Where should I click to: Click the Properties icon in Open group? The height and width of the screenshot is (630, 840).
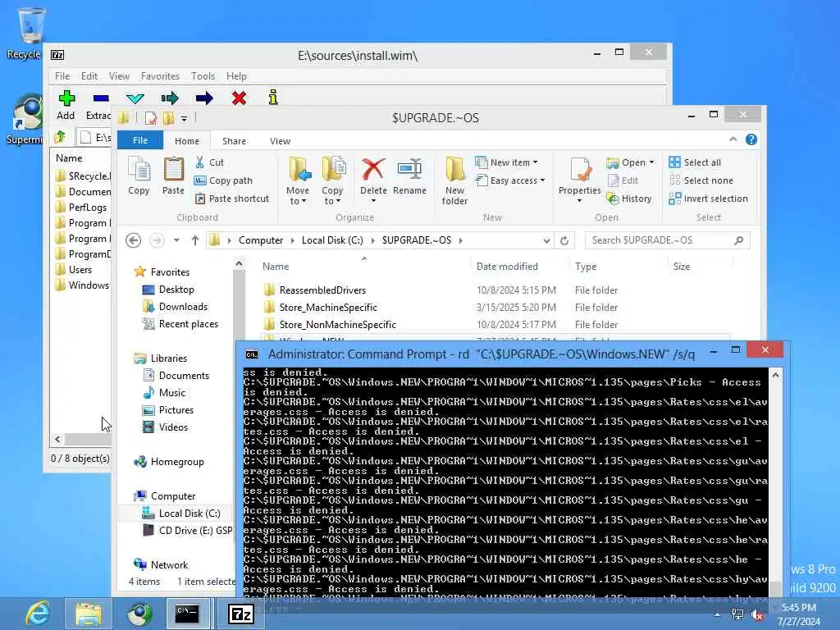581,169
